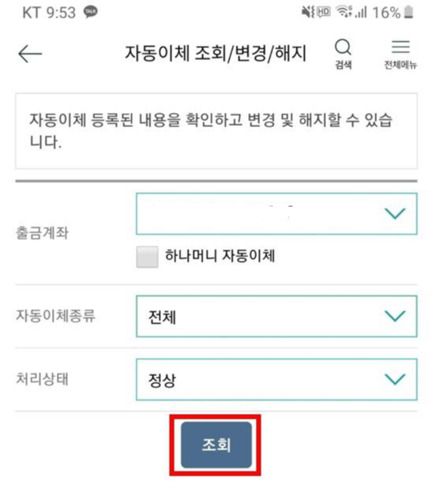Viewport: 432px width, 504px height.
Task: Tap the KakaoTalk notification icon in status bar
Action: tap(91, 12)
